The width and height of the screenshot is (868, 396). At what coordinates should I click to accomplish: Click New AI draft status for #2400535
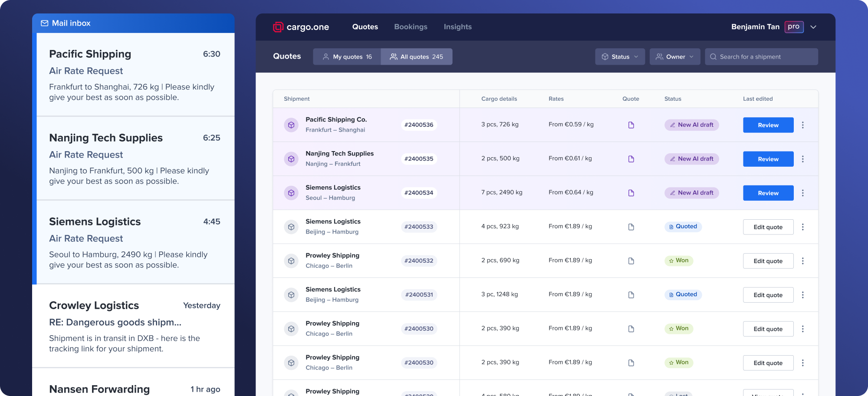click(x=692, y=159)
